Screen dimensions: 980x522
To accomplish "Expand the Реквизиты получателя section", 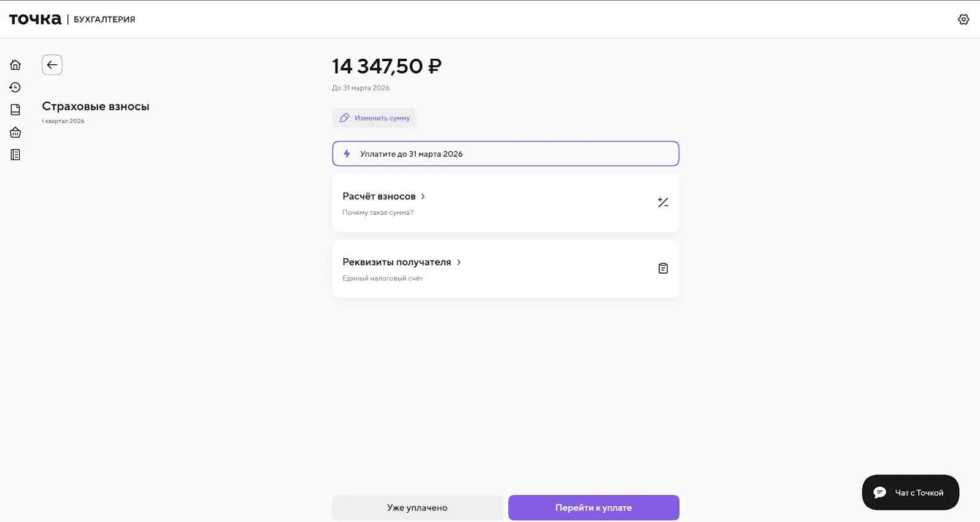I will coord(397,262).
